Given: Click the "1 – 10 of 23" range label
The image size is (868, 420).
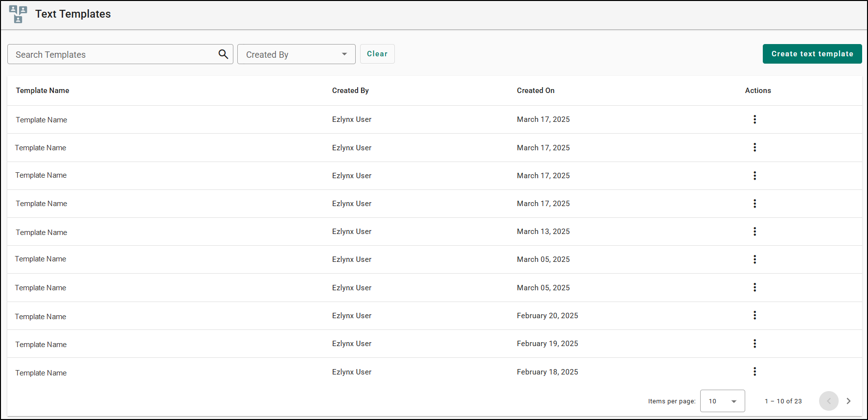Looking at the screenshot, I should (783, 401).
